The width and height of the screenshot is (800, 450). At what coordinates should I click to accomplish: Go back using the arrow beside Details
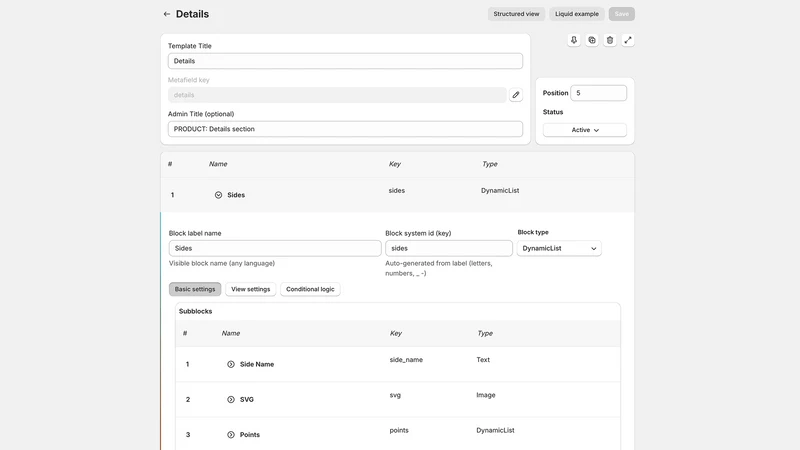tap(167, 14)
